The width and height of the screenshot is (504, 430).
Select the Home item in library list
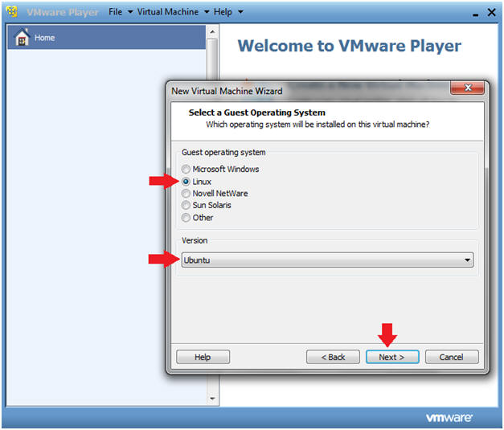pos(106,37)
